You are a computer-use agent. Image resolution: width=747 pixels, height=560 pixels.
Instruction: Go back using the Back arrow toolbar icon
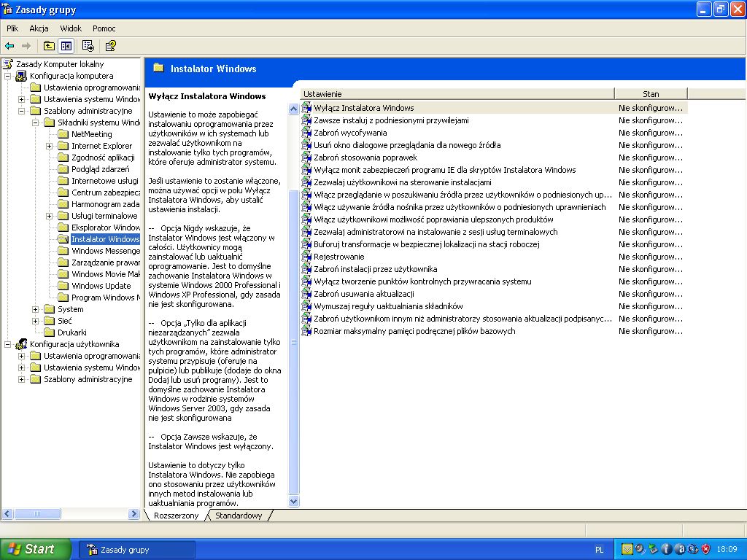(x=9, y=46)
